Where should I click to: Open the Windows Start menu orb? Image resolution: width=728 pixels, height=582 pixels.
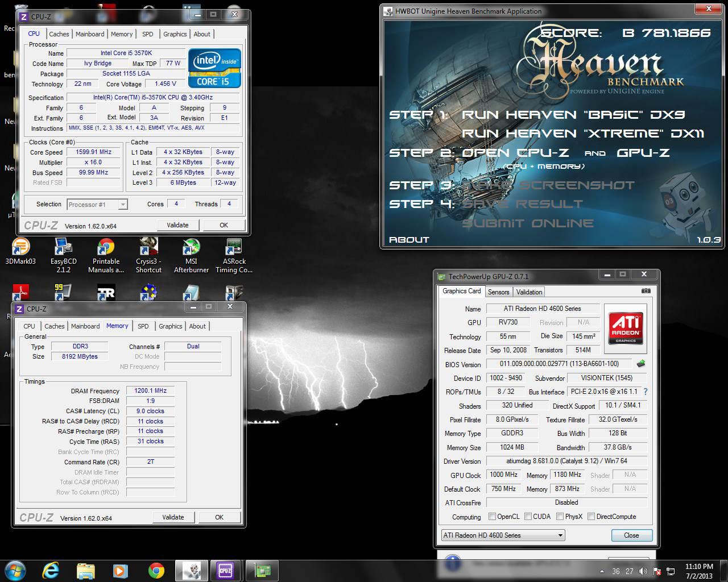[15, 570]
